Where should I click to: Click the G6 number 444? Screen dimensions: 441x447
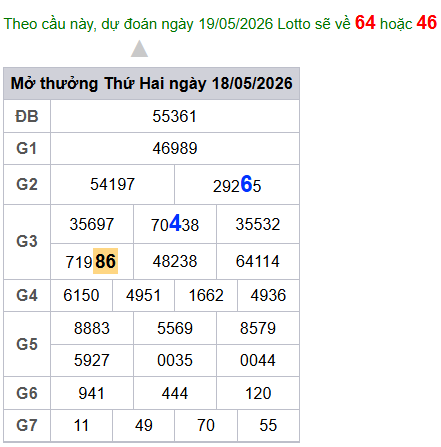click(x=175, y=393)
